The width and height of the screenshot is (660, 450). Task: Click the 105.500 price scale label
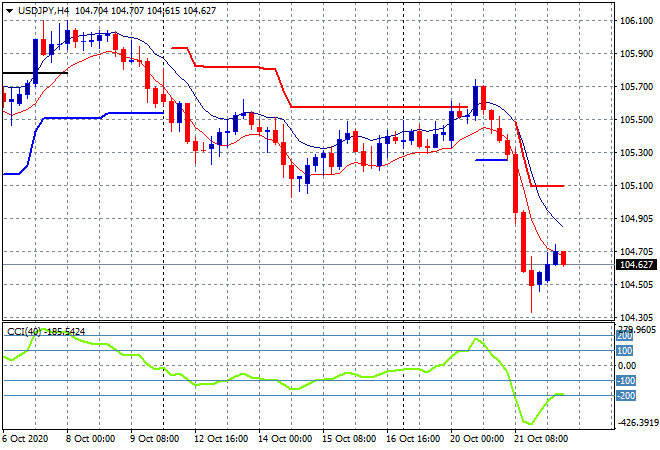click(636, 120)
